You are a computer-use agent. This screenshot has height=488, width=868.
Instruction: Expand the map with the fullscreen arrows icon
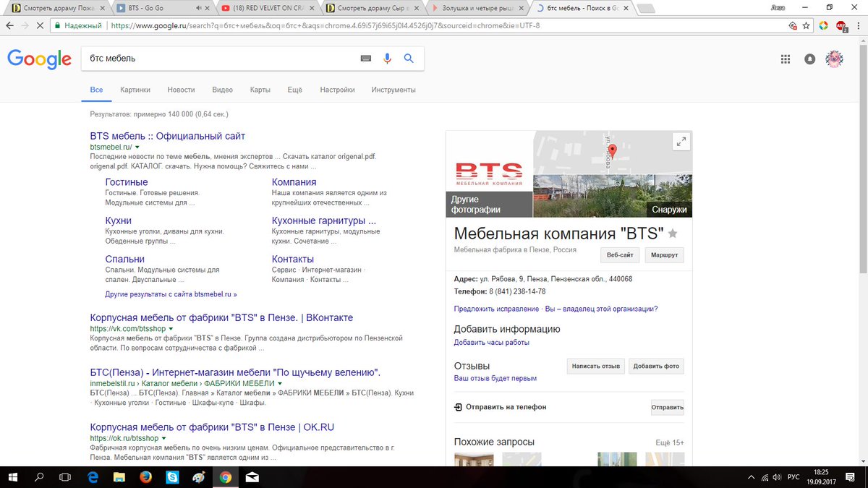(x=680, y=142)
